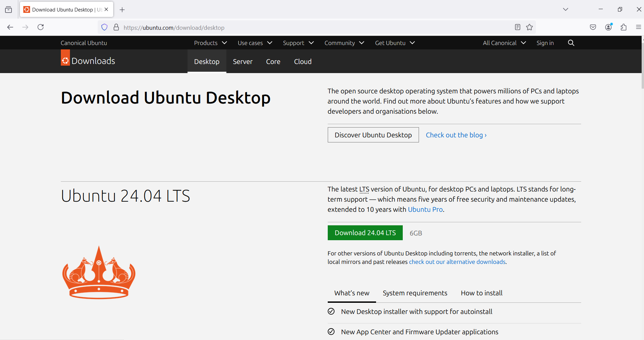This screenshot has height=340, width=644.
Task: Click the Sign in link
Action: pos(545,43)
